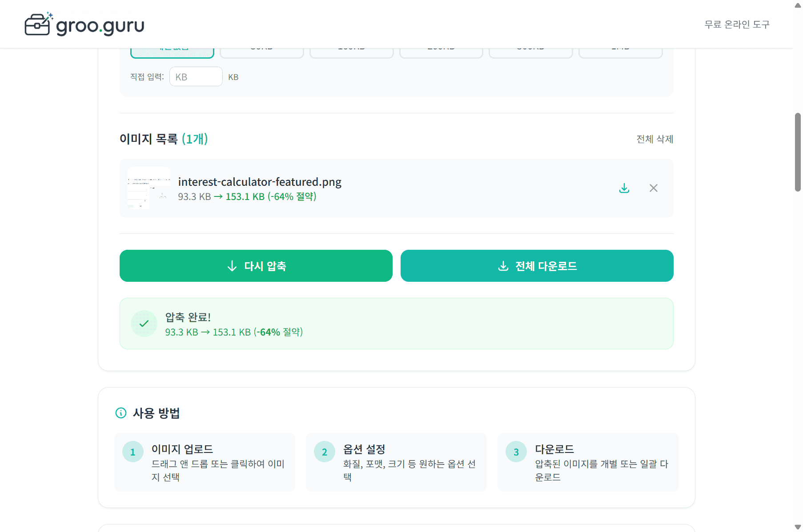Screen dimensions: 803x532
Task: Click the step 3 number badge
Action: (x=516, y=452)
